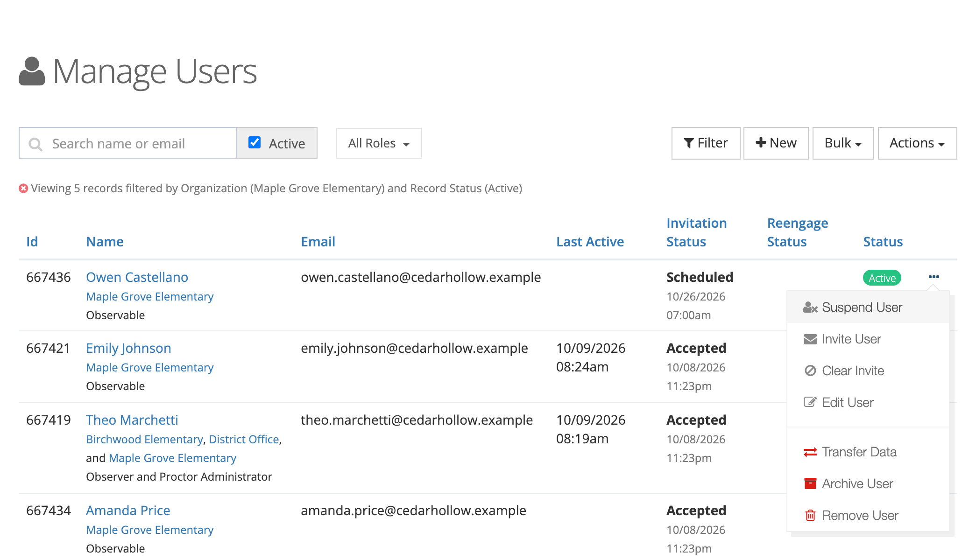Sort by Reengage Status column header

pyautogui.click(x=797, y=232)
